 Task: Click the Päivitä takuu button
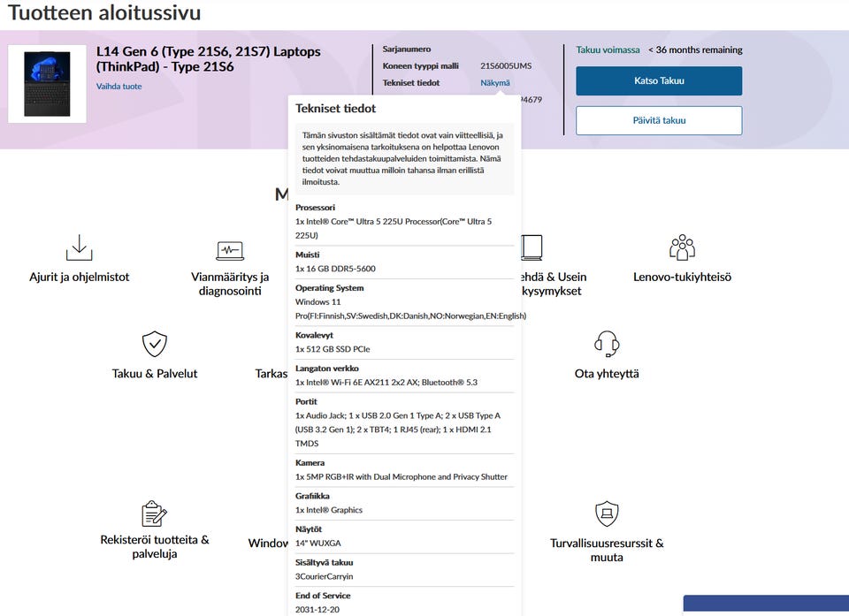[659, 120]
